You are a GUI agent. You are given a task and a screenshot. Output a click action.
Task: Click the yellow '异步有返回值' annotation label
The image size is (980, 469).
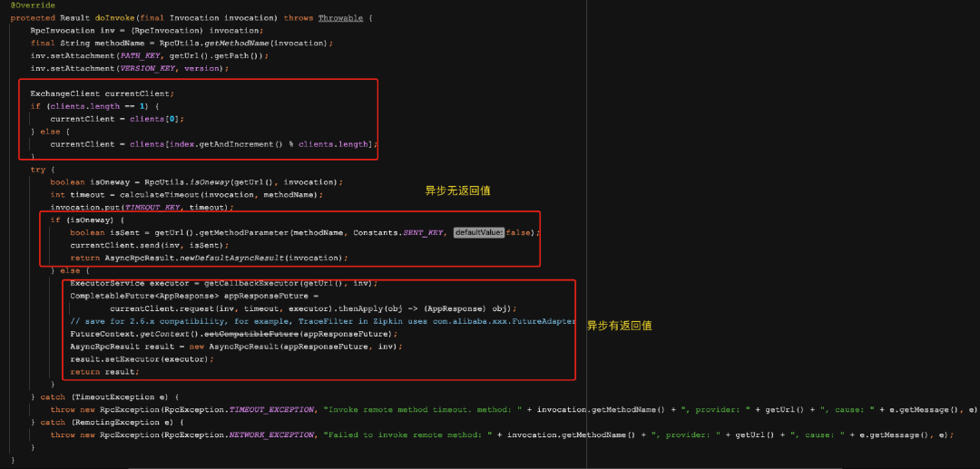coord(619,326)
